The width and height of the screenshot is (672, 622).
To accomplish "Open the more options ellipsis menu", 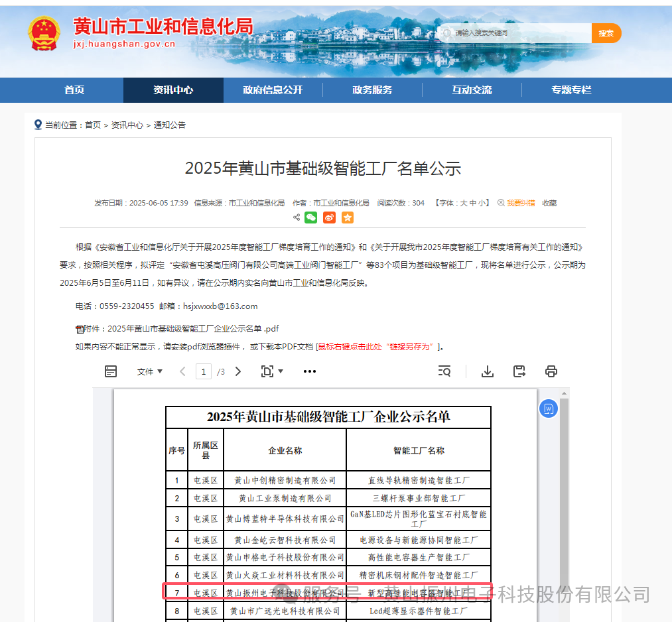I will coord(309,371).
